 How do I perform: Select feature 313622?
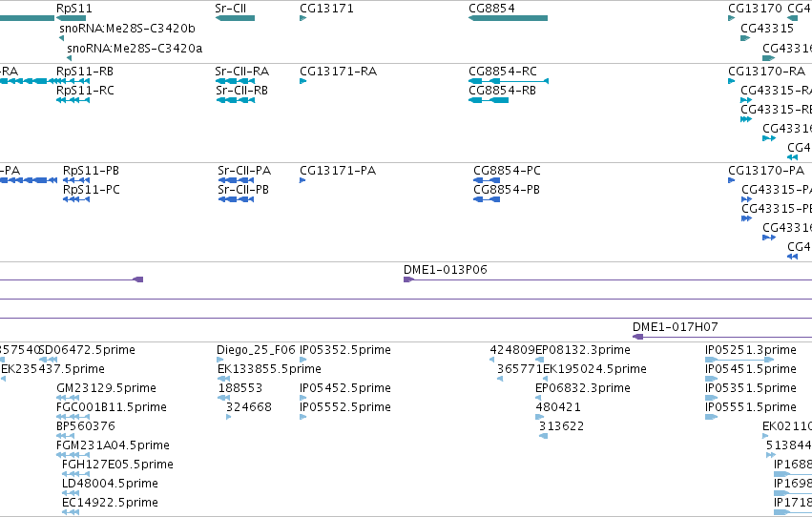click(561, 426)
